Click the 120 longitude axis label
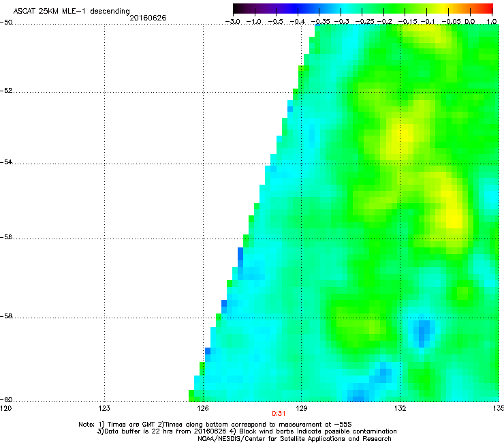Screen dimensions: 504x443 click(5, 408)
